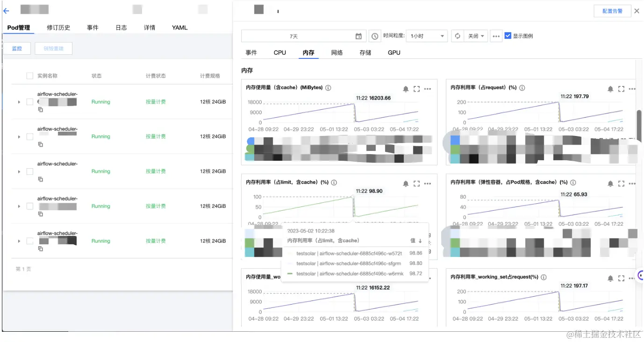Click bell icon on 内存利用率（占request）chart
The width and height of the screenshot is (644, 342).
610,89
